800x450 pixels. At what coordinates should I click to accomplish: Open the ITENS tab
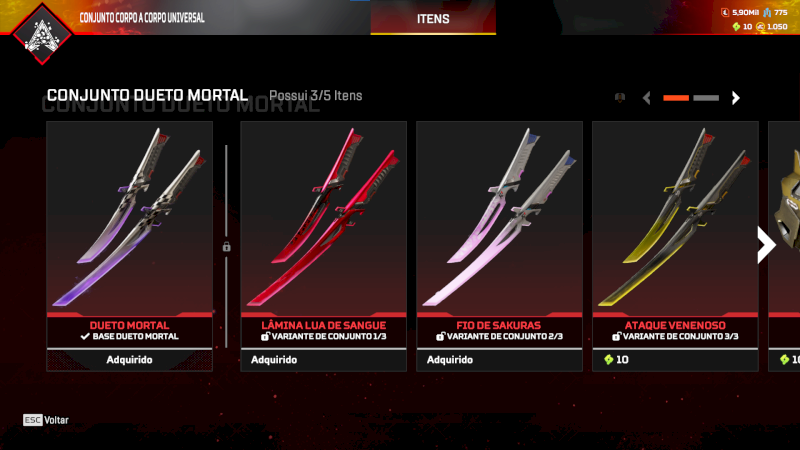point(433,18)
